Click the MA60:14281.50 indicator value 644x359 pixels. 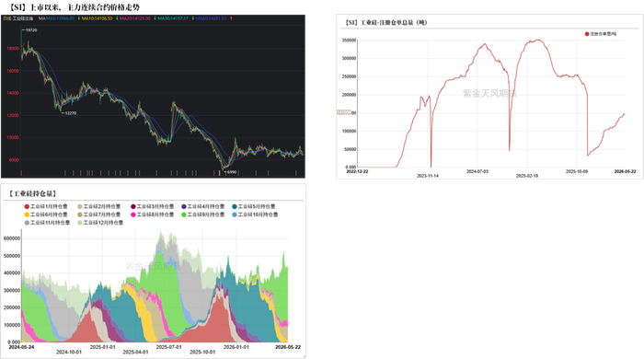[211, 18]
